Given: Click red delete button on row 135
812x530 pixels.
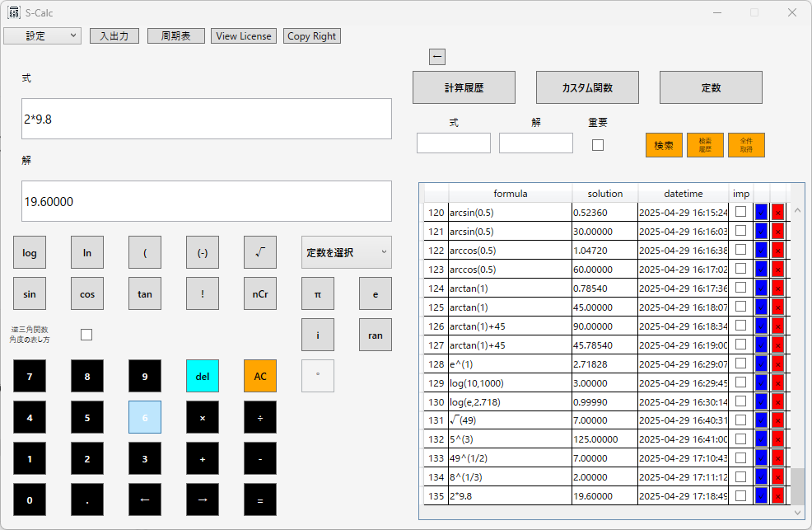Looking at the screenshot, I should 777,496.
